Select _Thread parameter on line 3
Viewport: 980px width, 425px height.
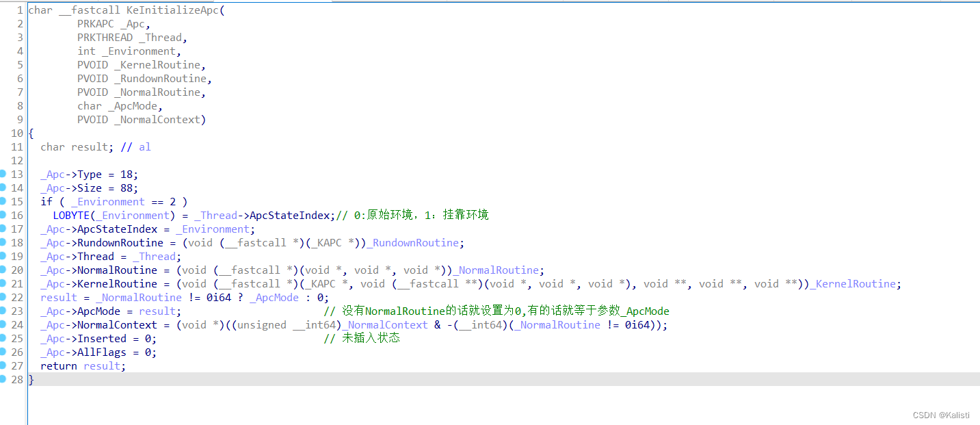pyautogui.click(x=161, y=38)
